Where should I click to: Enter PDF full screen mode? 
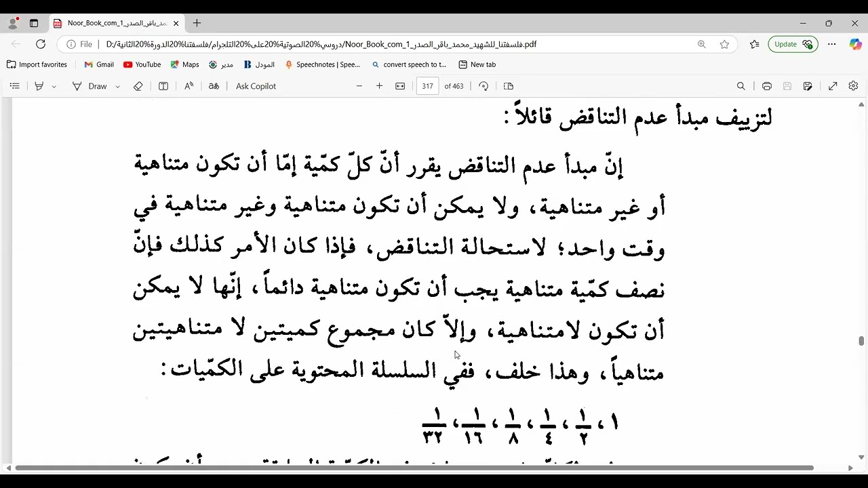833,86
